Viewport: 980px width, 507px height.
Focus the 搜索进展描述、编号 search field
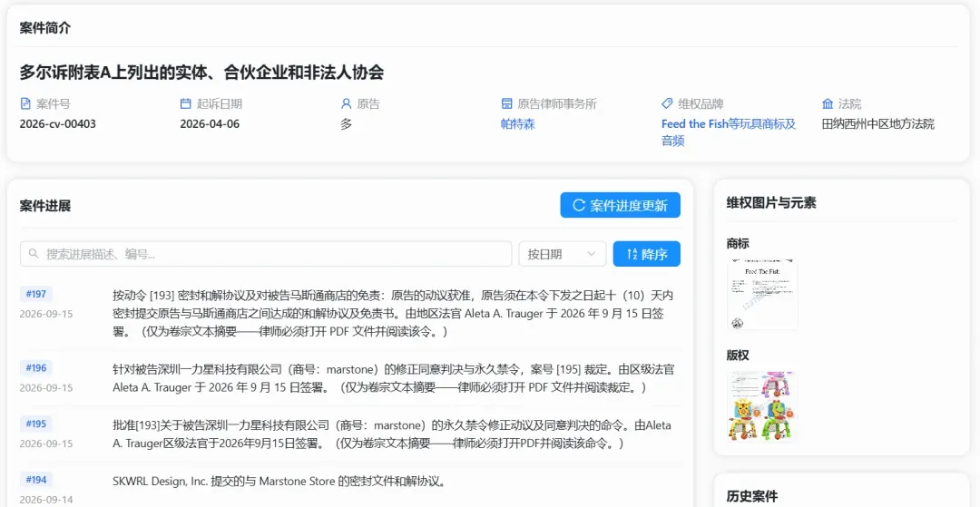pyautogui.click(x=266, y=254)
